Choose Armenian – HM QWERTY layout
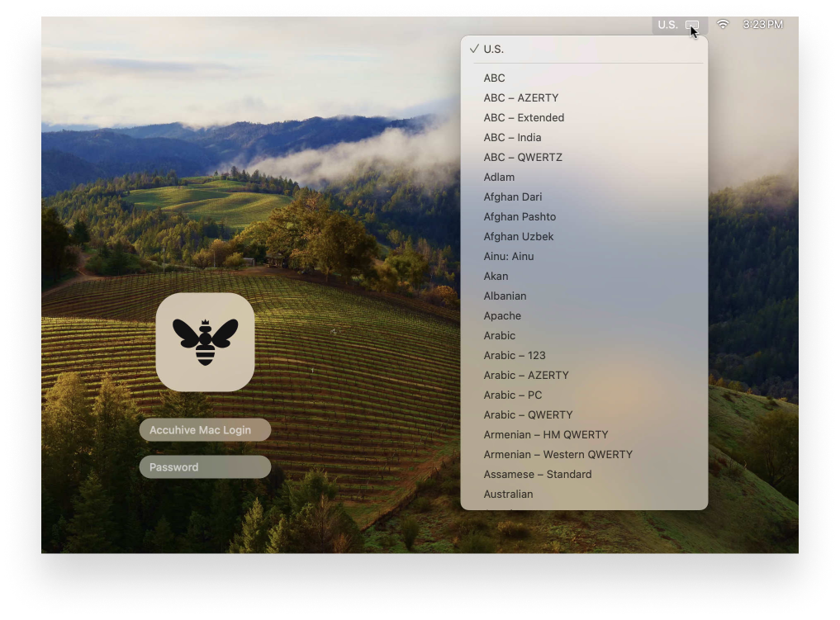 [545, 434]
